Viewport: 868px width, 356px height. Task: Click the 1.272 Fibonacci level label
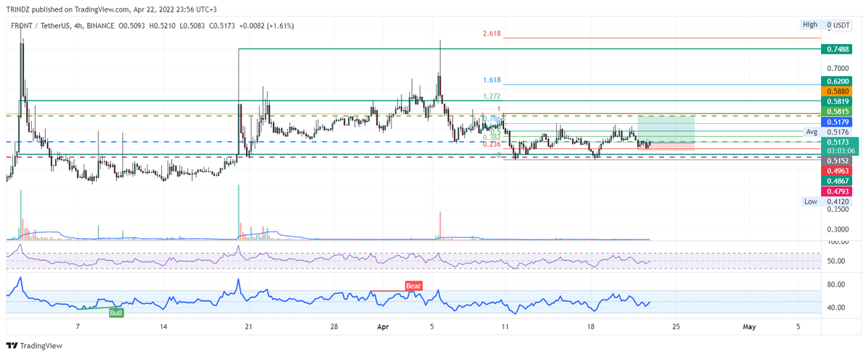click(493, 96)
